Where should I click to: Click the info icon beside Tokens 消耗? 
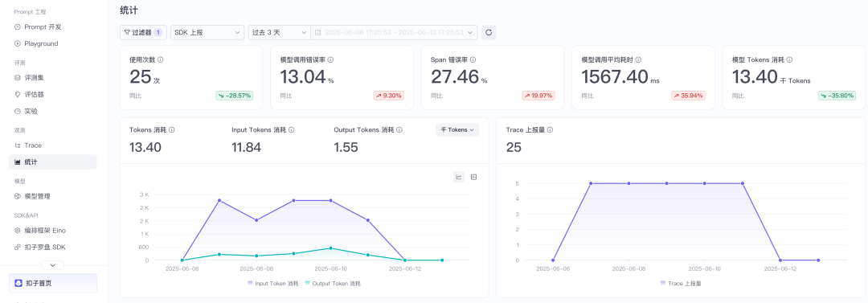[x=172, y=130]
